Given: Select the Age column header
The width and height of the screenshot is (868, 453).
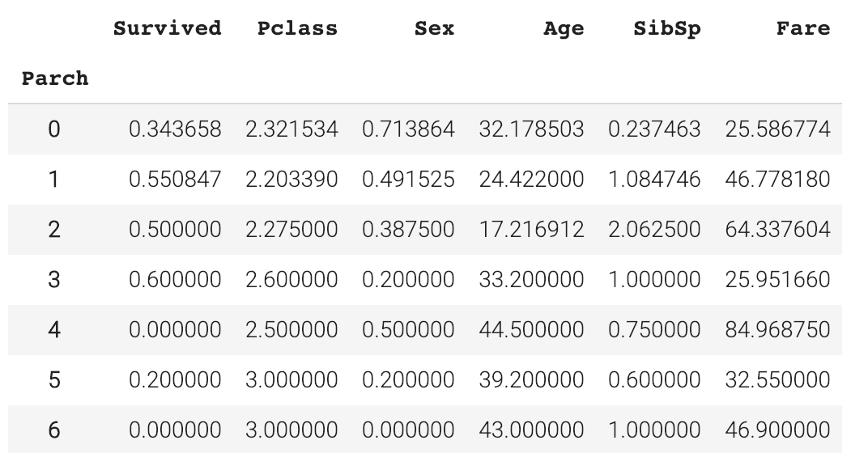Looking at the screenshot, I should click(x=564, y=29).
